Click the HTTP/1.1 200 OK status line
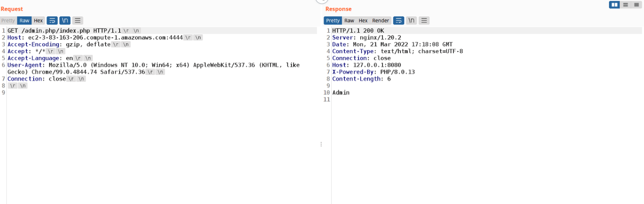 358,31
